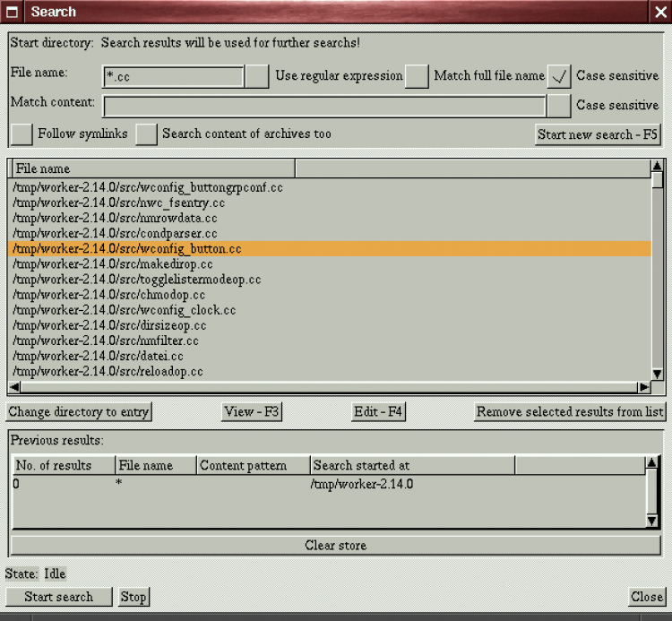672x621 pixels.
Task: Select chmodop.cc result row
Action: [x=329, y=296]
